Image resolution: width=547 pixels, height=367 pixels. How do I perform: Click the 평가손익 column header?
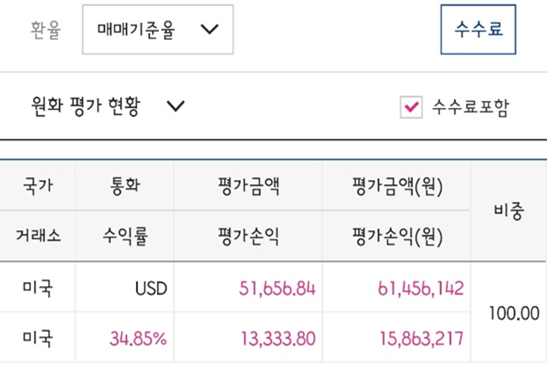tap(248, 236)
